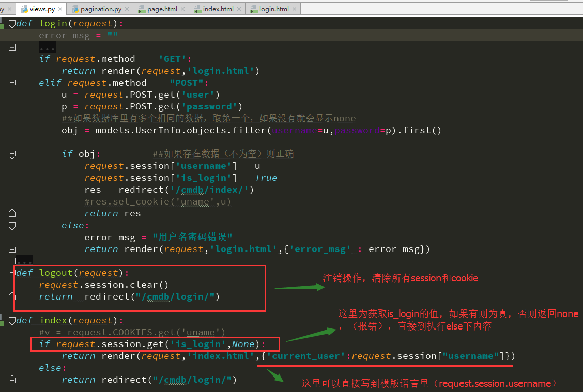Viewport: 583px width, 392px height.
Task: Close the pagination.py tab
Action: (127, 9)
